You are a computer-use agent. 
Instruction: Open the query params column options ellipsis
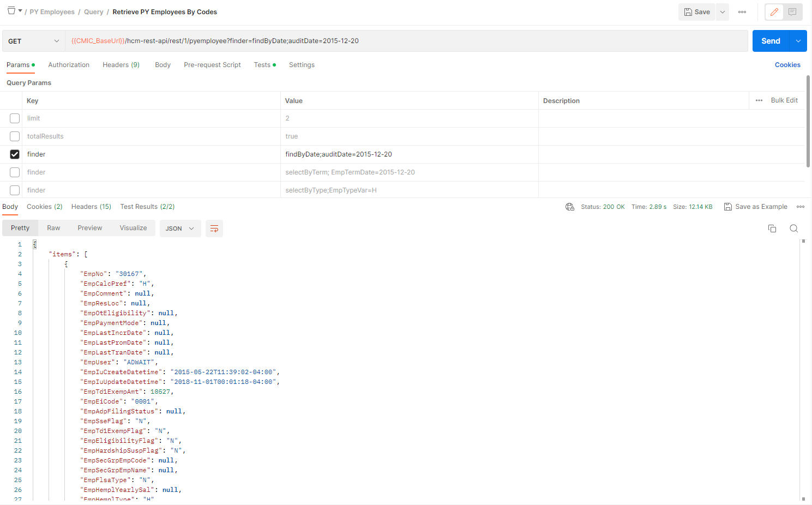coord(759,100)
